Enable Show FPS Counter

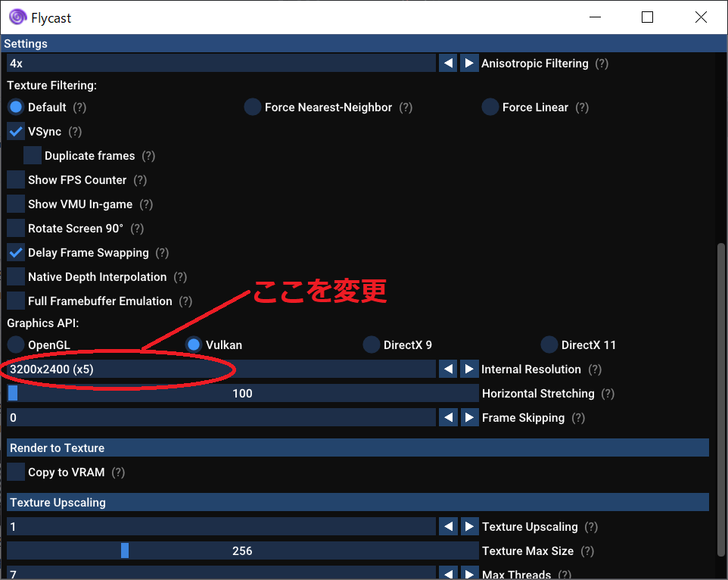pos(16,179)
